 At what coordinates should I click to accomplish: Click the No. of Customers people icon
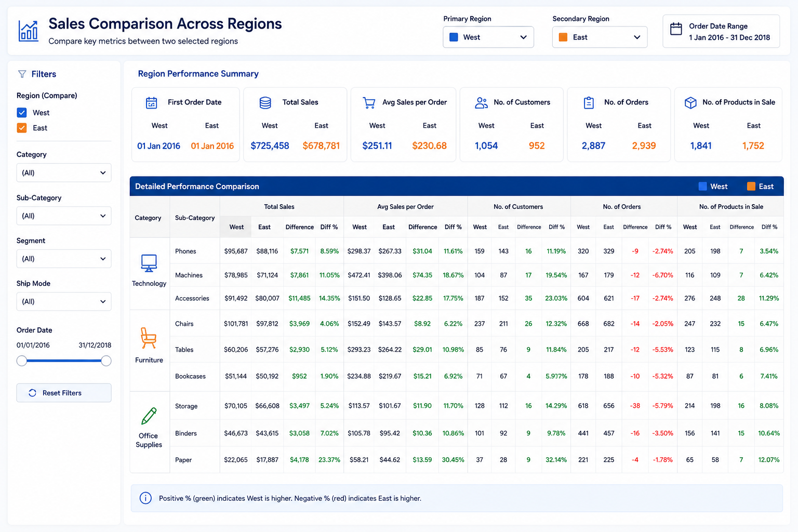[x=481, y=103]
